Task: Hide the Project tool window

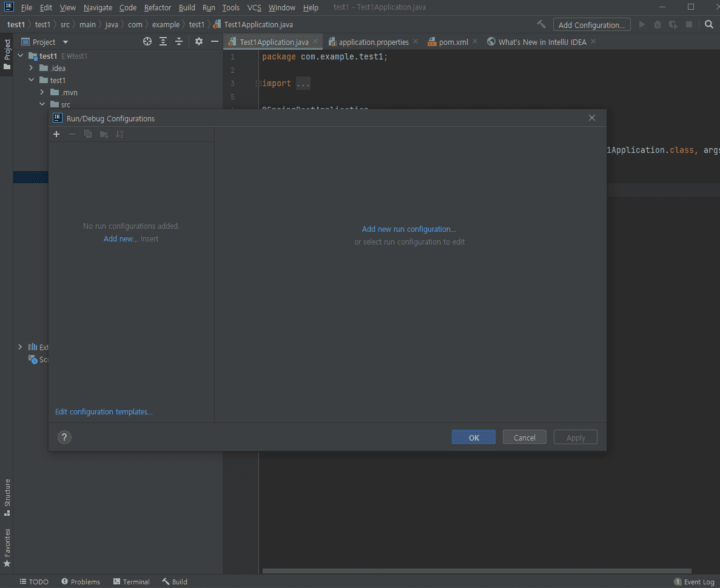Action: [x=214, y=42]
